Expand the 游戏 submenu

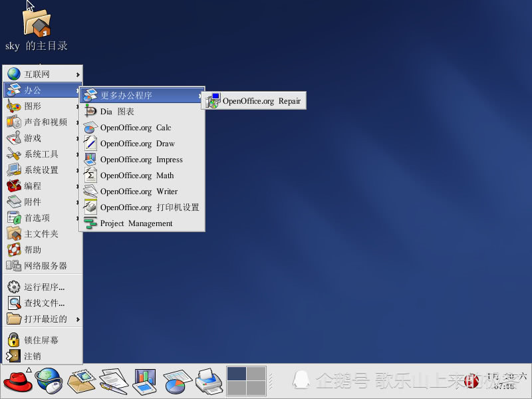[43, 138]
